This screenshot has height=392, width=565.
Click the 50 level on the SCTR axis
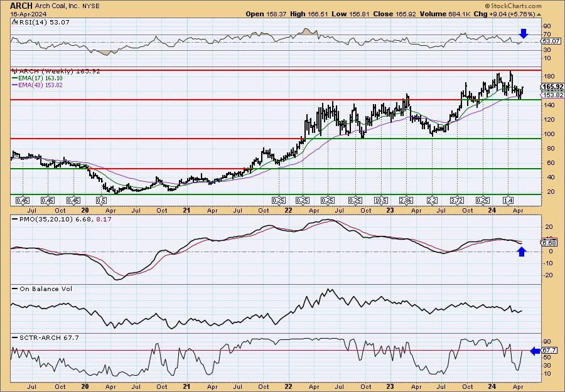(547, 357)
